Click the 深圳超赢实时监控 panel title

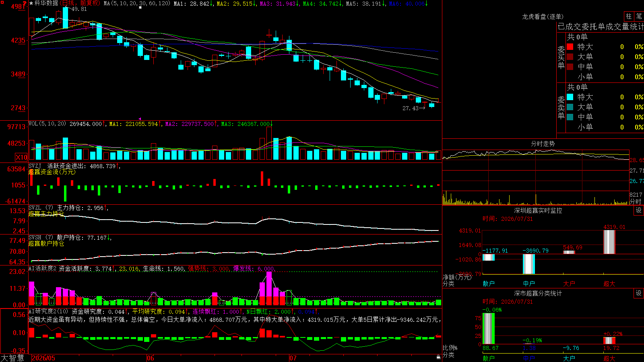pyautogui.click(x=538, y=210)
